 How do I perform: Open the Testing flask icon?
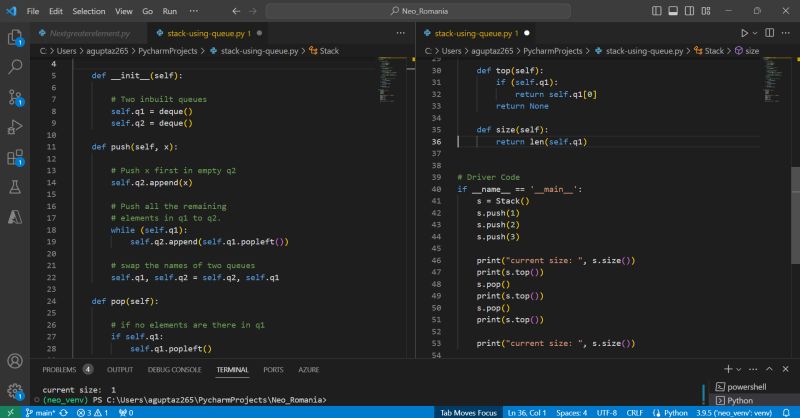tap(15, 187)
